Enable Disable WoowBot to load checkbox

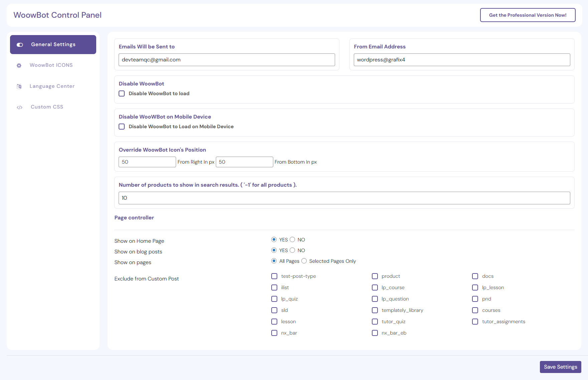pos(122,93)
